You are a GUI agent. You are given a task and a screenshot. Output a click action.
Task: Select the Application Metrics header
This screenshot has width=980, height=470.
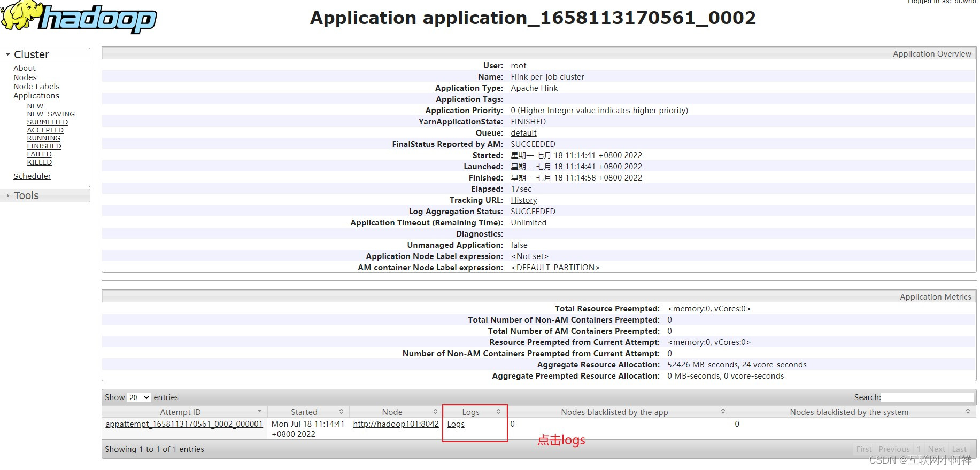[x=935, y=297]
